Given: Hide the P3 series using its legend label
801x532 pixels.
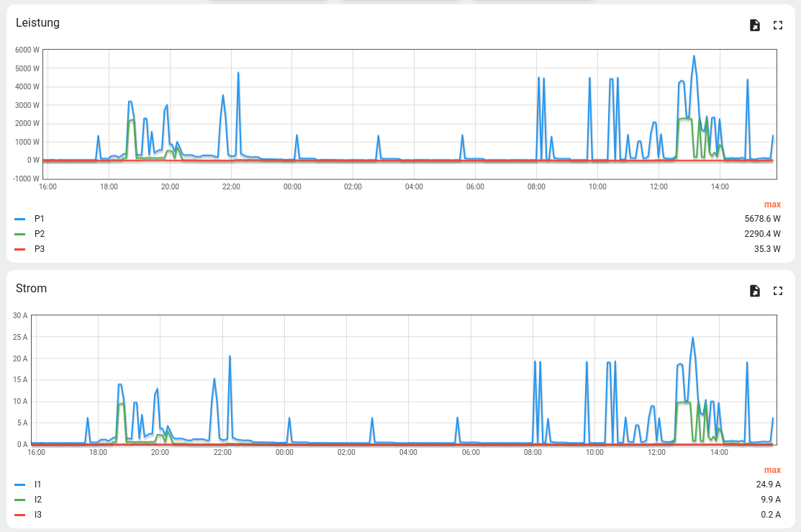Looking at the screenshot, I should point(40,249).
